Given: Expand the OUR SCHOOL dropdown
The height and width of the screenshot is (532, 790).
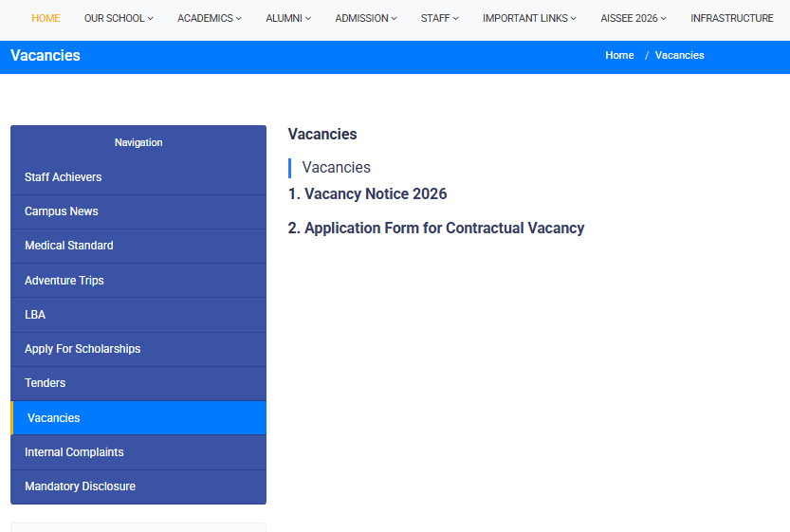Looking at the screenshot, I should (119, 18).
